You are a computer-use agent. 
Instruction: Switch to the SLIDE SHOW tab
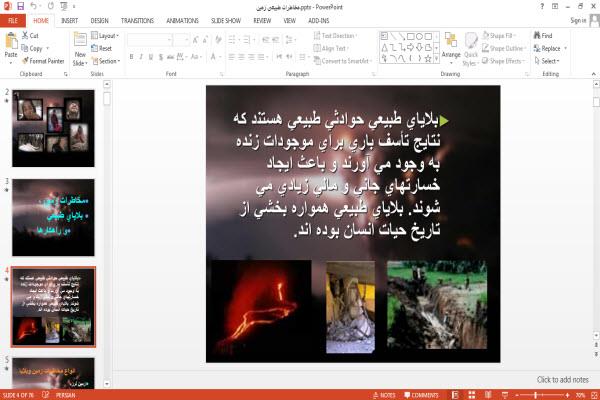tap(226, 21)
